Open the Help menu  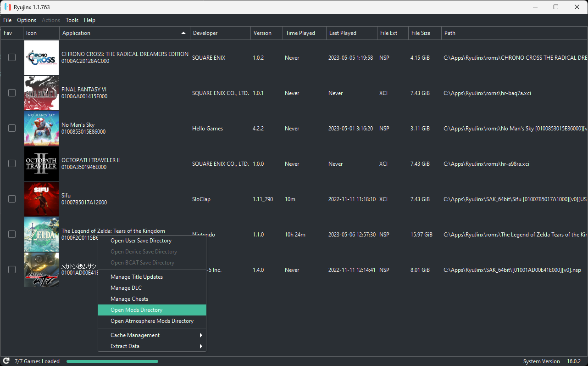point(90,20)
